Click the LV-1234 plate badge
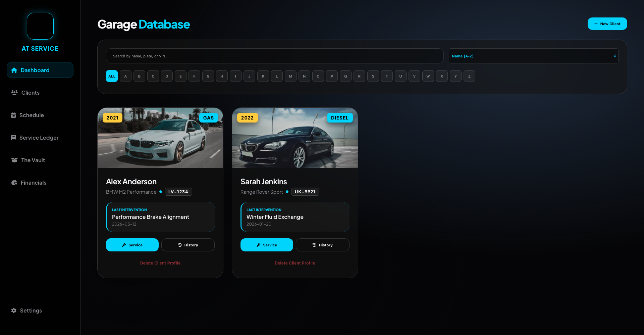 tap(178, 192)
